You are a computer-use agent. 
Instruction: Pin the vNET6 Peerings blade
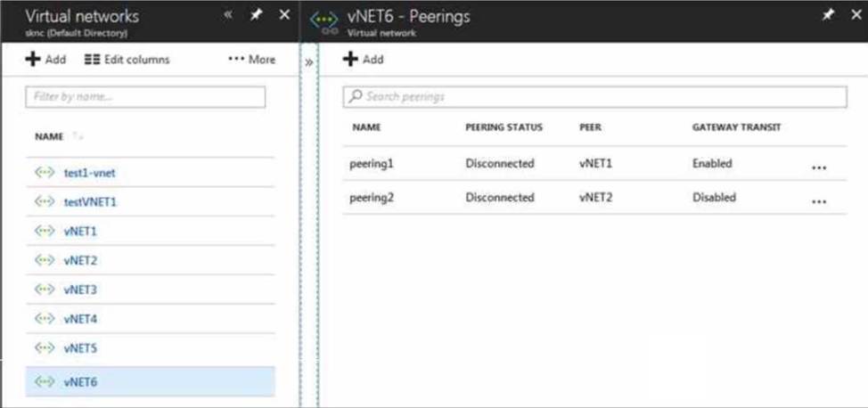pos(828,15)
